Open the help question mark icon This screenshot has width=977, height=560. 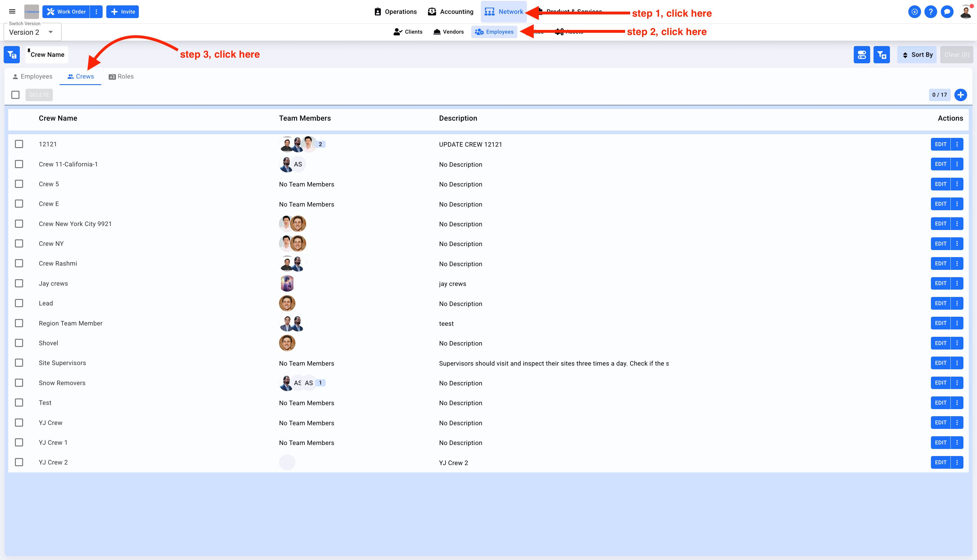(x=930, y=12)
